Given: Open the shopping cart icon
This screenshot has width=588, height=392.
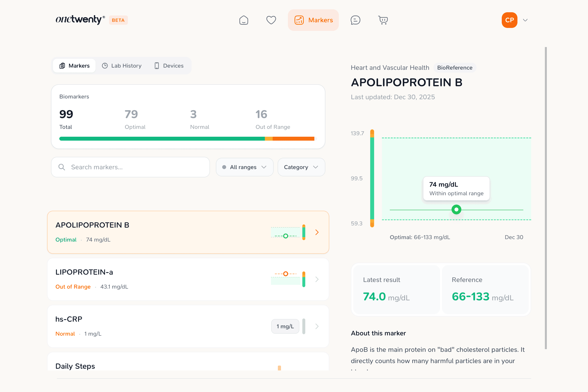Looking at the screenshot, I should (383, 20).
